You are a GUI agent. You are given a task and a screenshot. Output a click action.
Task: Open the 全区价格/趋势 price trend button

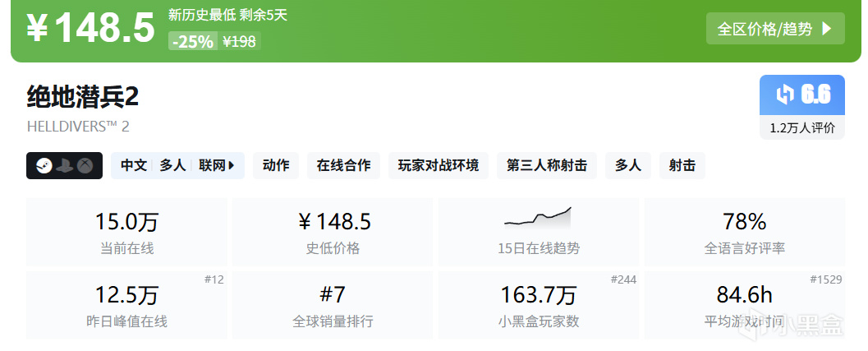tap(775, 28)
